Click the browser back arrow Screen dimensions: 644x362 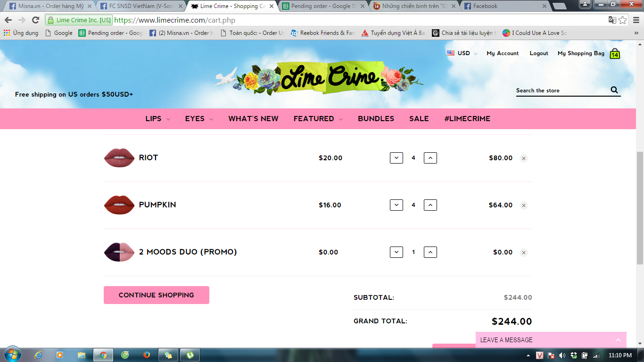coord(8,20)
